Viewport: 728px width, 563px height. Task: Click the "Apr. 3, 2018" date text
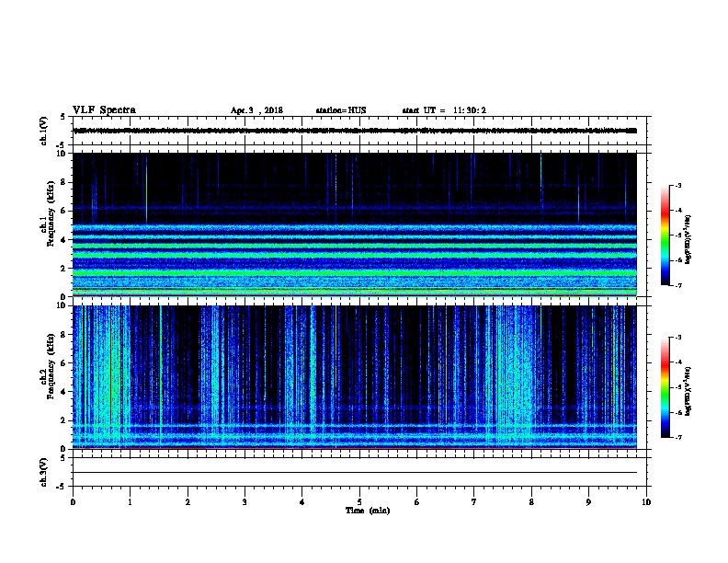click(256, 110)
